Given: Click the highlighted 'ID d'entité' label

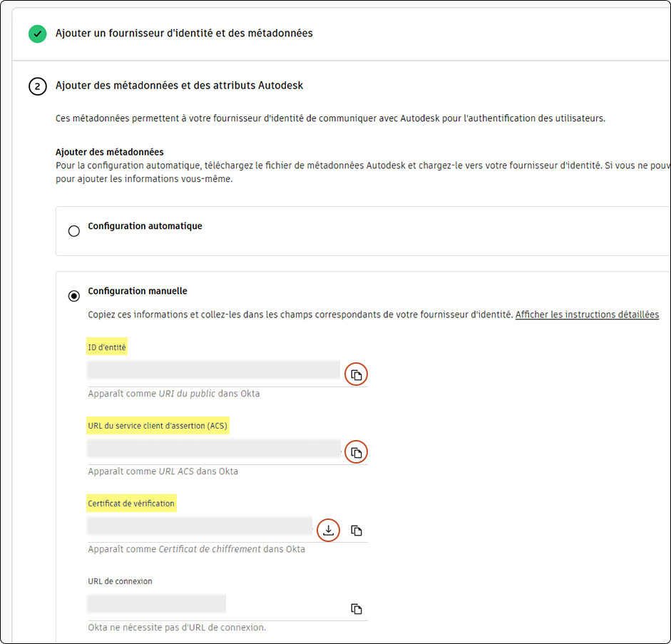Looking at the screenshot, I should [107, 347].
